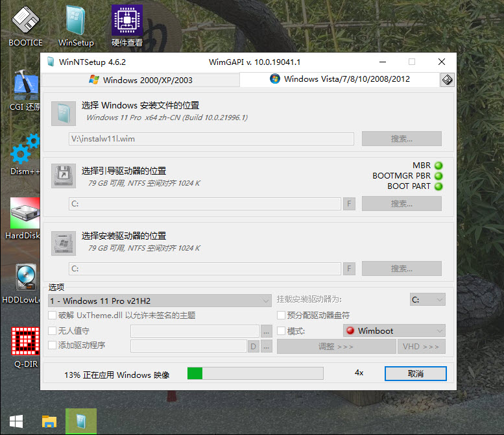This screenshot has width=504, height=435.
Task: Click the driver folder path field
Action: (189, 347)
